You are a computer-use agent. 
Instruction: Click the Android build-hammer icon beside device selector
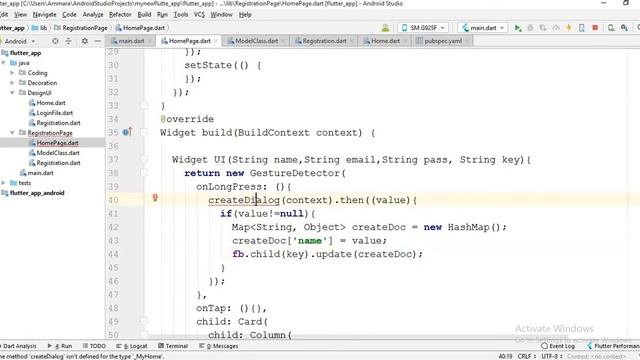tap(385, 28)
